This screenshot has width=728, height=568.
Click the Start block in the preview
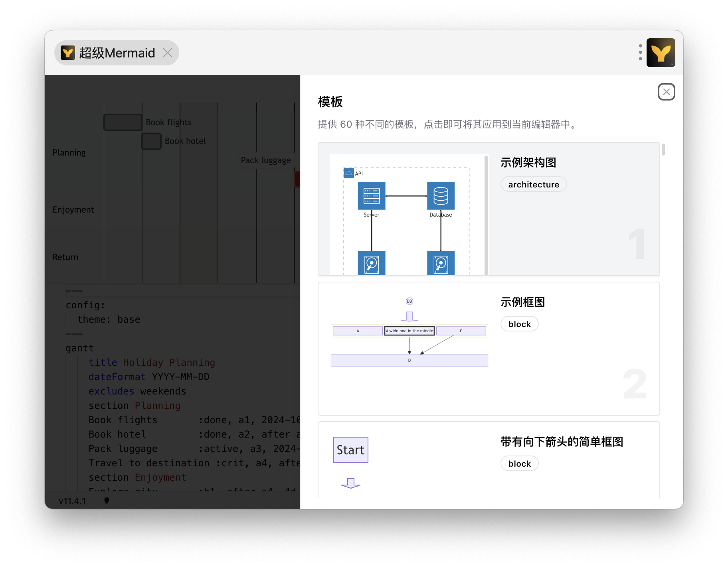tap(350, 450)
